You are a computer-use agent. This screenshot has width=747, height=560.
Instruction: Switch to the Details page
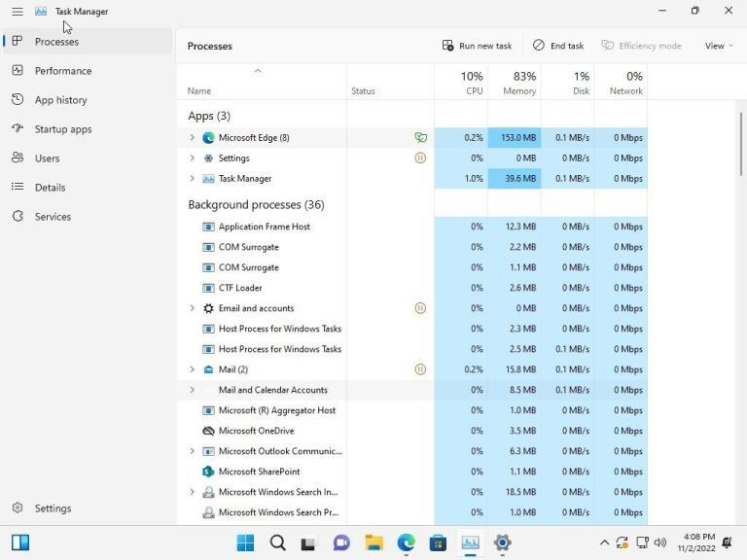point(88,187)
